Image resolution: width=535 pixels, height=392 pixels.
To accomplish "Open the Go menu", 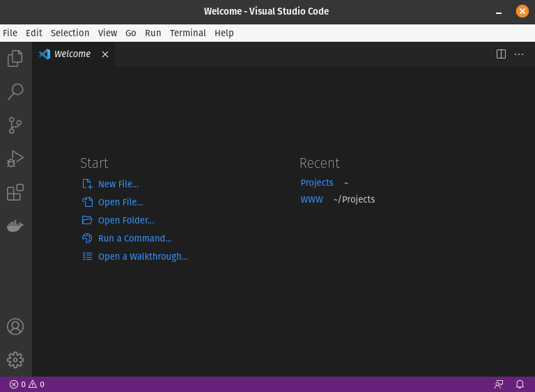I will click(131, 33).
